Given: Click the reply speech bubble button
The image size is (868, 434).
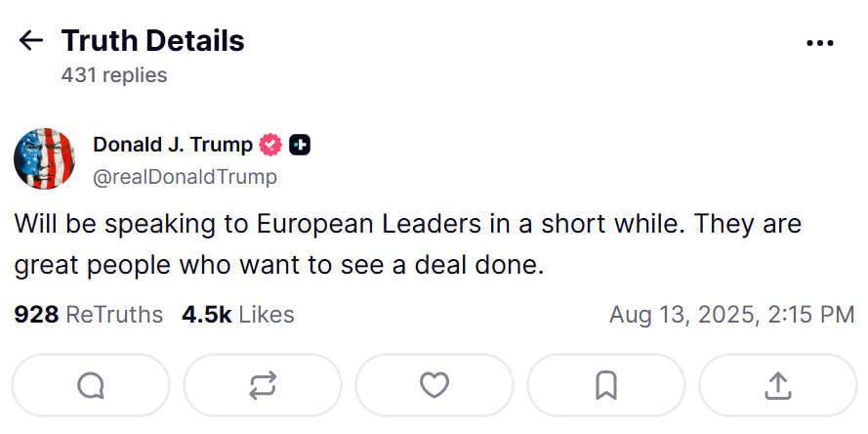Looking at the screenshot, I should pos(91,386).
